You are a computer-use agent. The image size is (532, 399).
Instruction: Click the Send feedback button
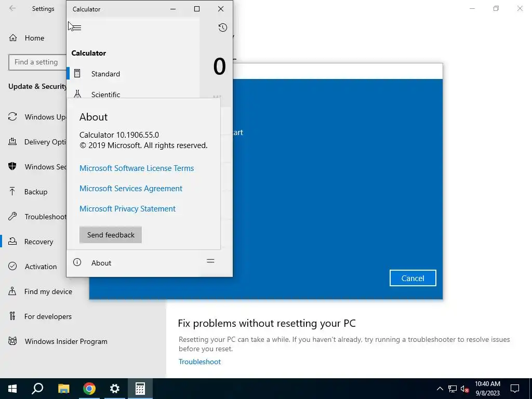(111, 235)
